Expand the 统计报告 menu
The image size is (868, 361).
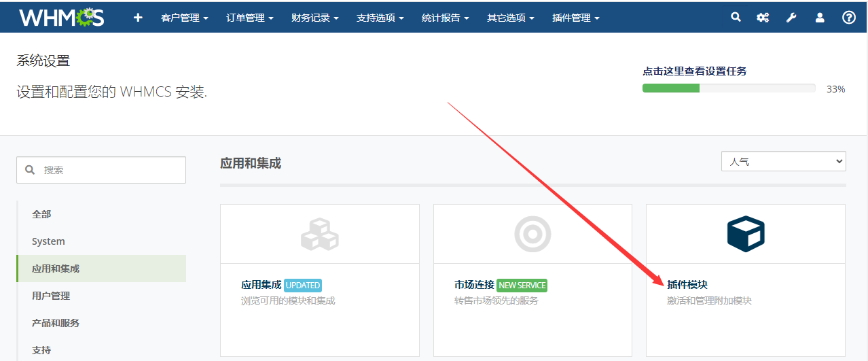pos(446,18)
